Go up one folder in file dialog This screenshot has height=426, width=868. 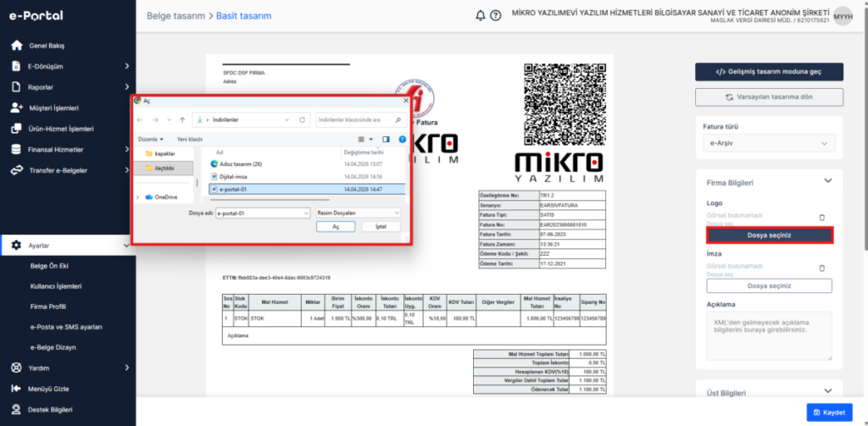tap(182, 119)
